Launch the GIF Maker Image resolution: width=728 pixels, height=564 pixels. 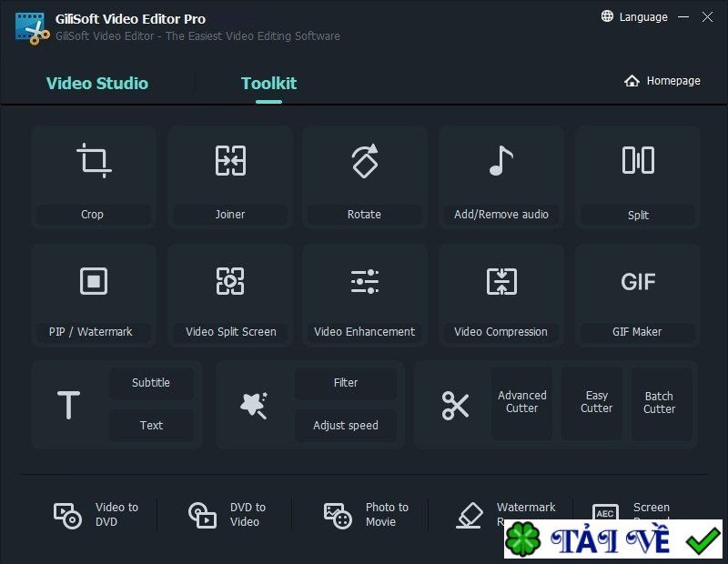tap(637, 295)
